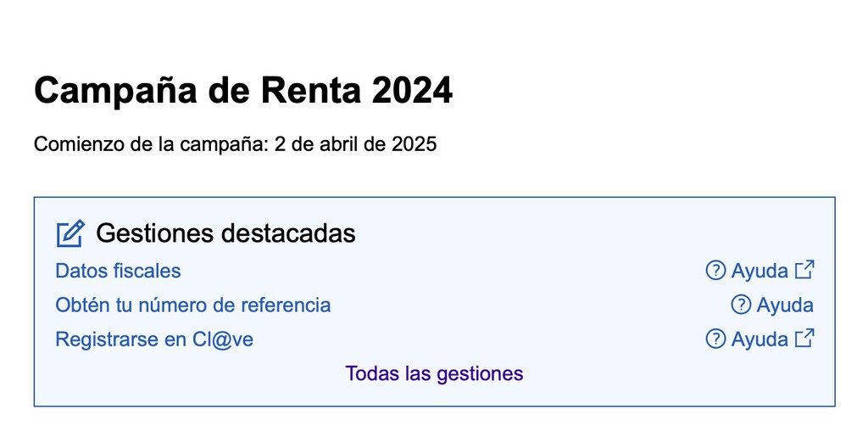This screenshot has height=426, width=868.
Task: Open Ayuda text for Datos fiscales
Action: [759, 272]
